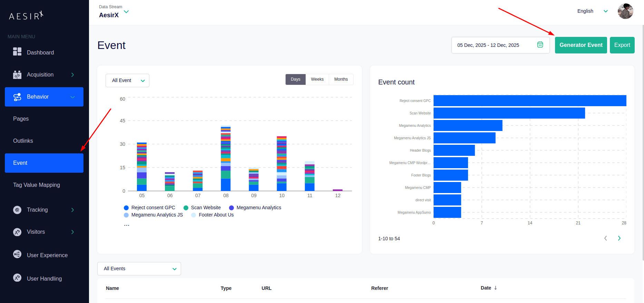This screenshot has height=303, width=644.
Task: Open the calendar icon in date field
Action: (x=540, y=45)
